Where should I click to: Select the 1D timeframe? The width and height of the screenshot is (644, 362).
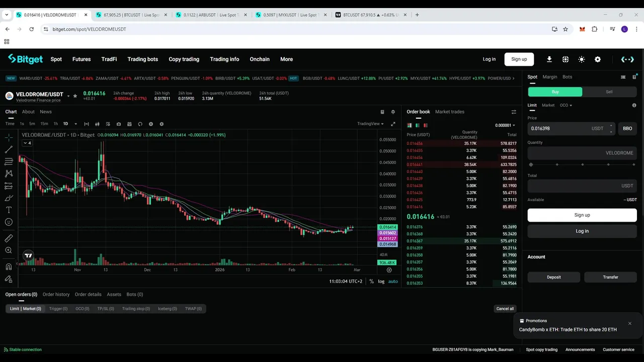pyautogui.click(x=65, y=124)
